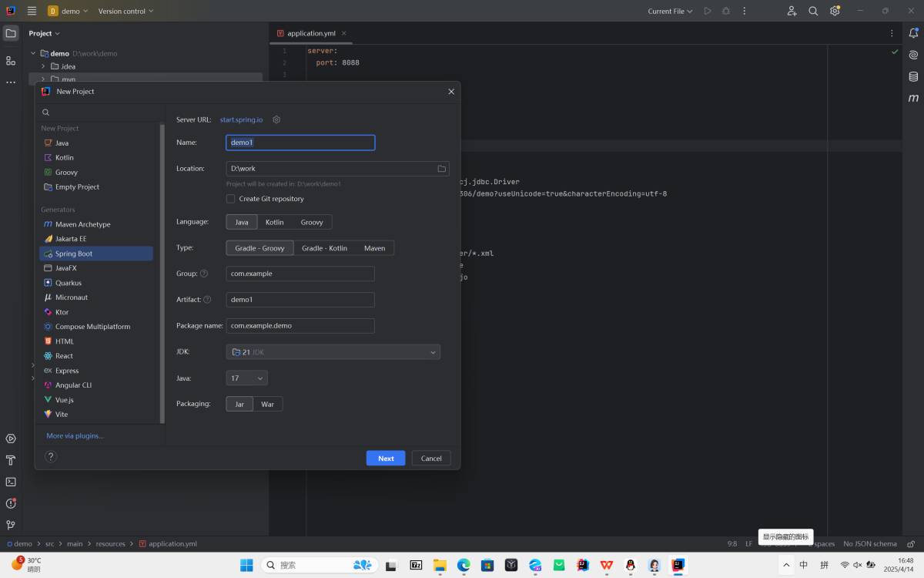Show hidden tray icons chevron

pyautogui.click(x=786, y=565)
